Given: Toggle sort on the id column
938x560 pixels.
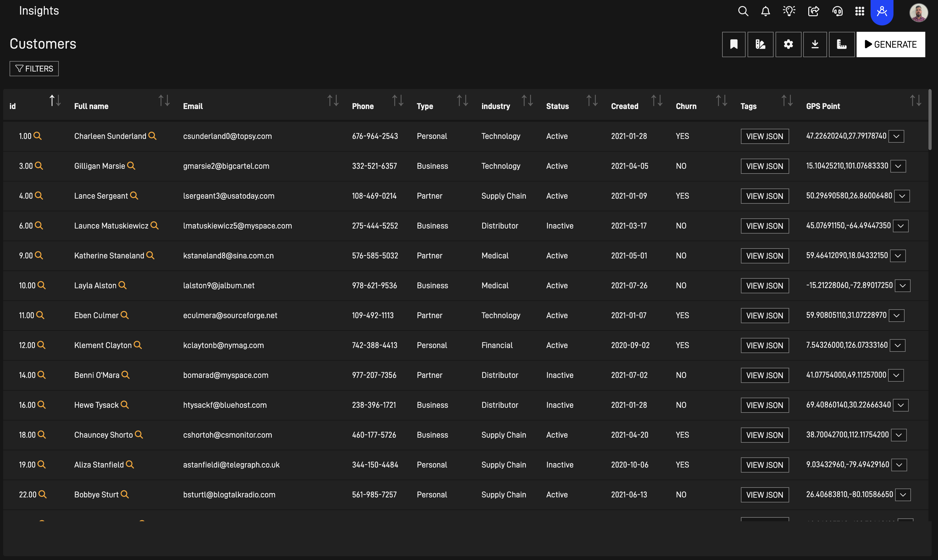Looking at the screenshot, I should click(x=55, y=101).
